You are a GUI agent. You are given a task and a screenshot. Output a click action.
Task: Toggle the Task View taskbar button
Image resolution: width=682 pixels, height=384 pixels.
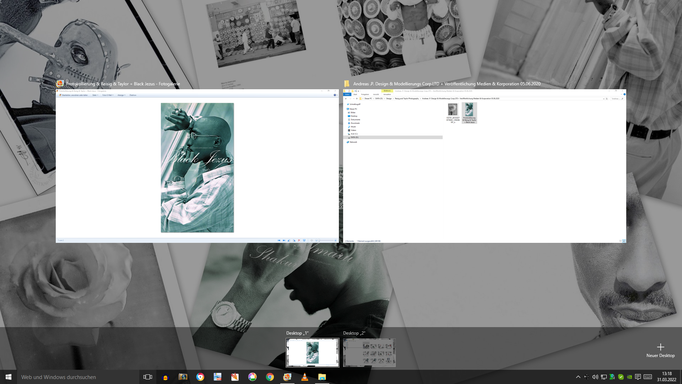click(148, 377)
